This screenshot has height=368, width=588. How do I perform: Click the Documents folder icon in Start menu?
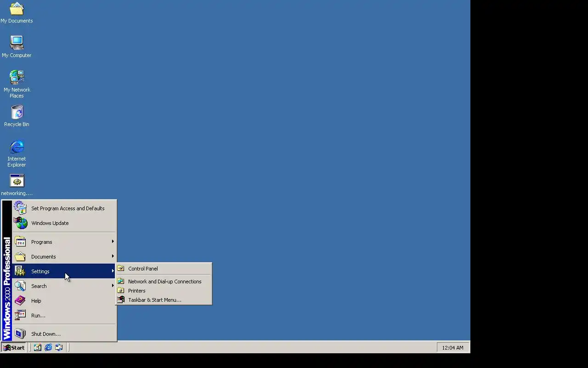(x=20, y=256)
